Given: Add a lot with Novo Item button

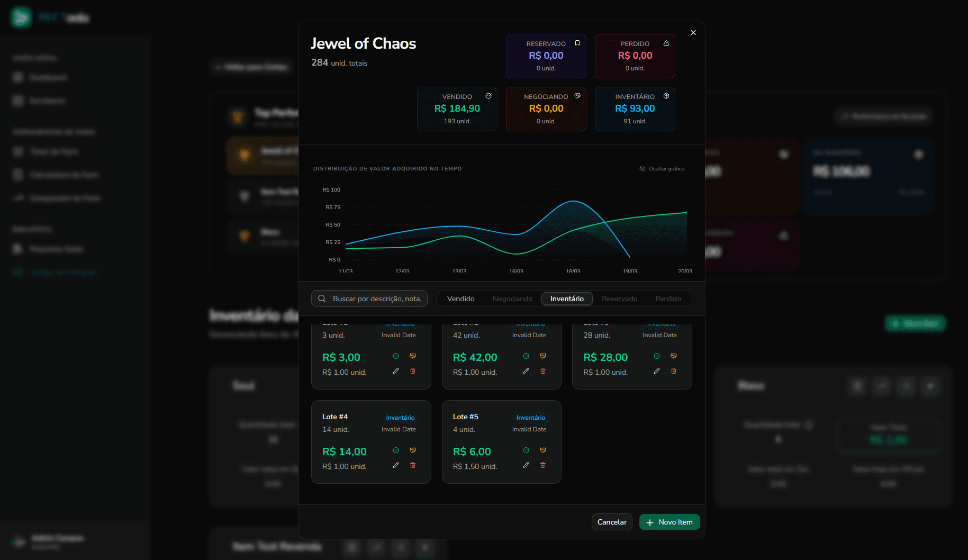Looking at the screenshot, I should tap(669, 522).
